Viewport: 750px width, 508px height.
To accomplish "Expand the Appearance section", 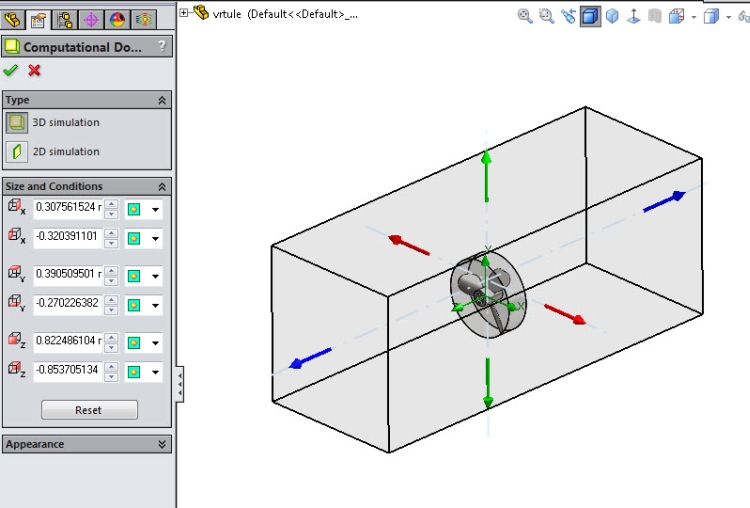I will pos(162,444).
